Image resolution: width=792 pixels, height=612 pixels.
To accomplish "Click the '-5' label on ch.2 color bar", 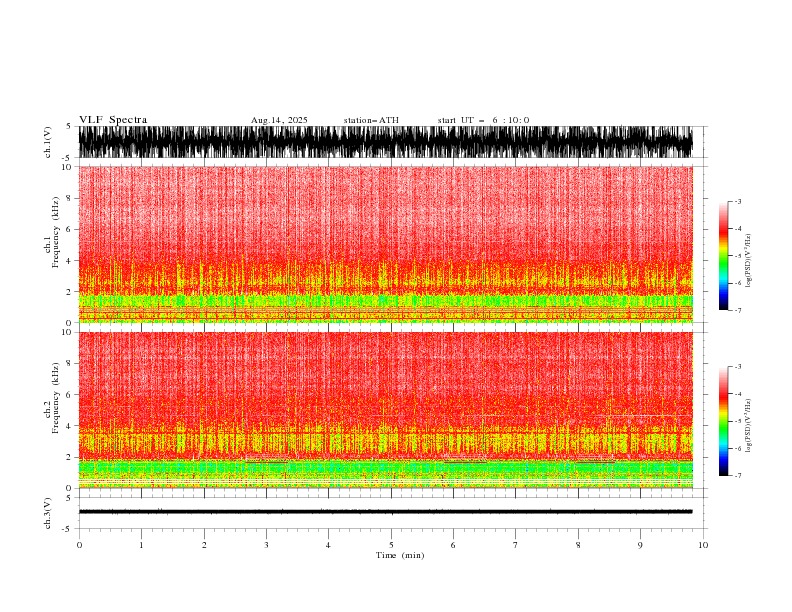I will [x=737, y=421].
